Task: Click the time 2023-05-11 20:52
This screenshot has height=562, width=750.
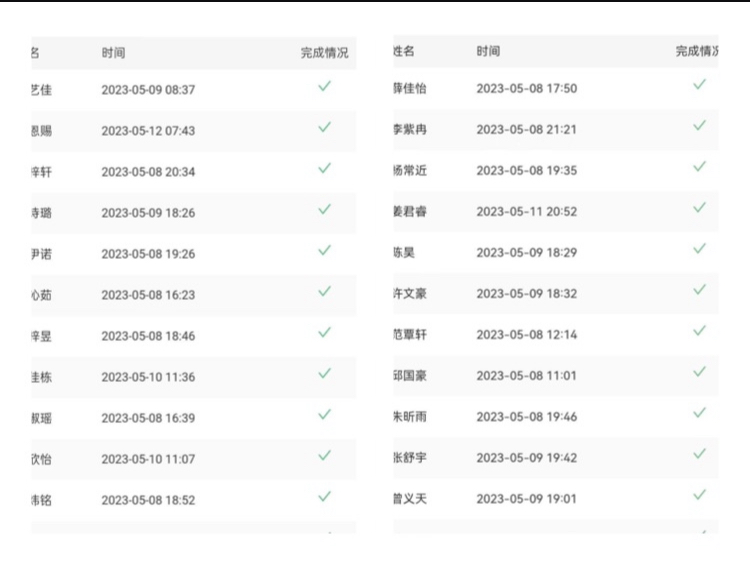Action: coord(527,212)
